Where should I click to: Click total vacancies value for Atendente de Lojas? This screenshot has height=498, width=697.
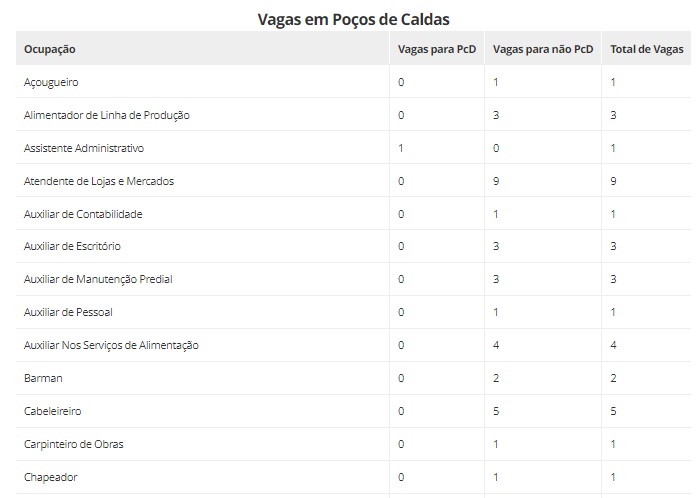point(614,181)
